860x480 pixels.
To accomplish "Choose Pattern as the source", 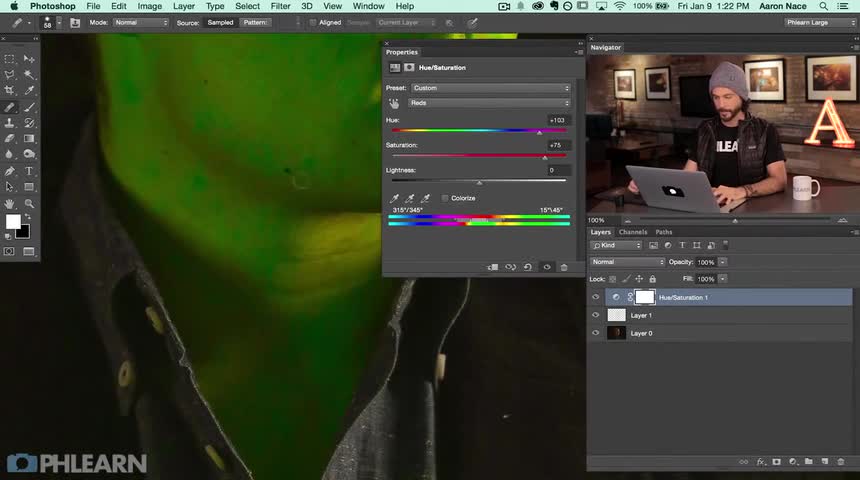I will pos(255,22).
